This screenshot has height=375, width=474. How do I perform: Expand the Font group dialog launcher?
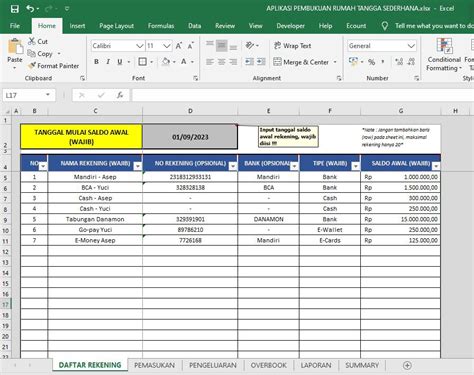pyautogui.click(x=196, y=78)
